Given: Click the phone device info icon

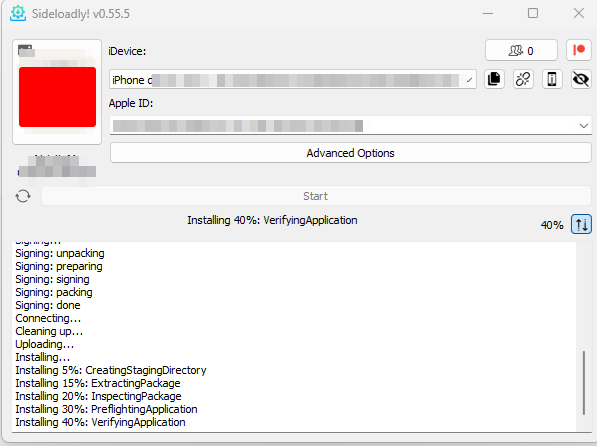Looking at the screenshot, I should 552,79.
